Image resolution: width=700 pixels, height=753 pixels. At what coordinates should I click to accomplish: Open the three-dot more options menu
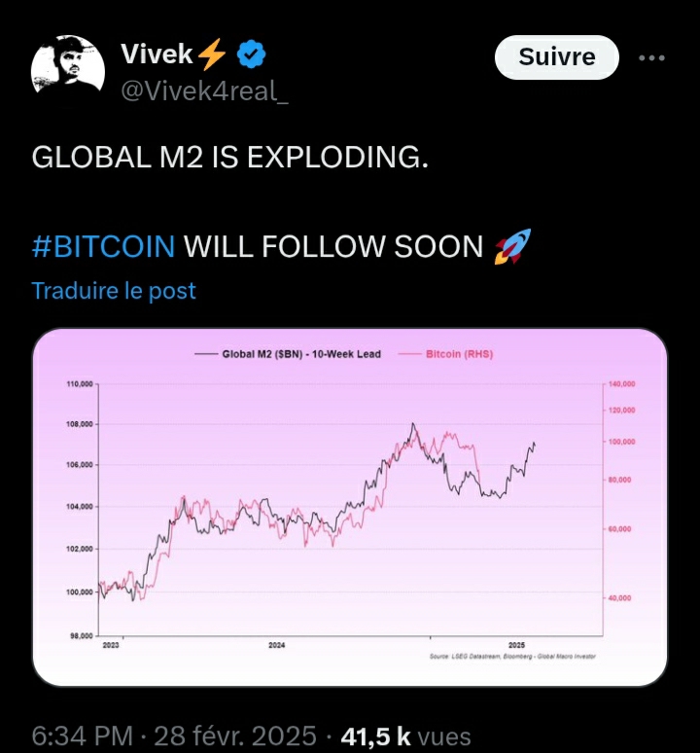point(651,57)
